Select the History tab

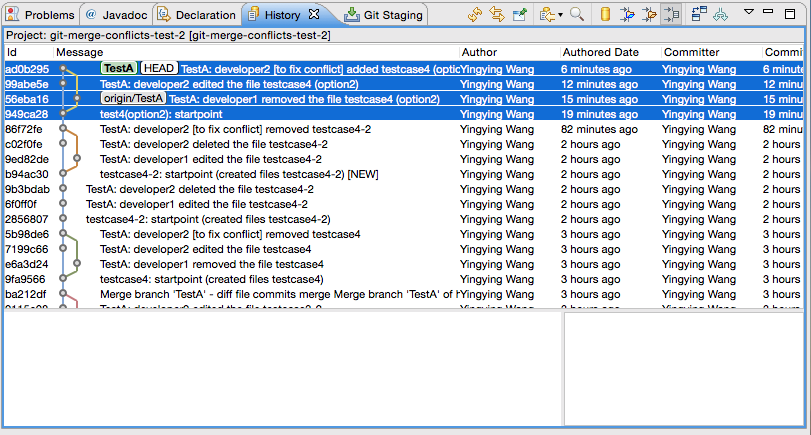(282, 15)
